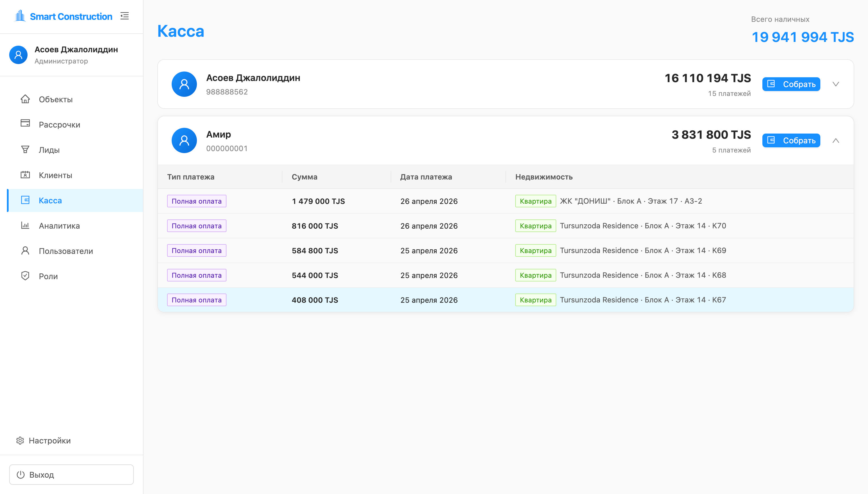Click Собрать for Амир
Viewport: 868px width, 494px height.
coord(791,140)
